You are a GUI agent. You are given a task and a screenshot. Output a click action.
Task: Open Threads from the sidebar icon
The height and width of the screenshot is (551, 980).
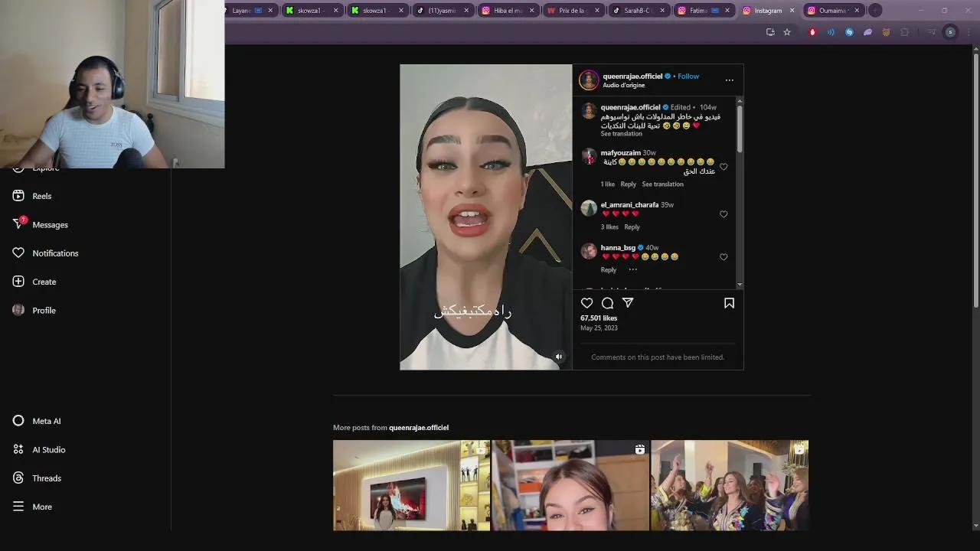pyautogui.click(x=18, y=478)
